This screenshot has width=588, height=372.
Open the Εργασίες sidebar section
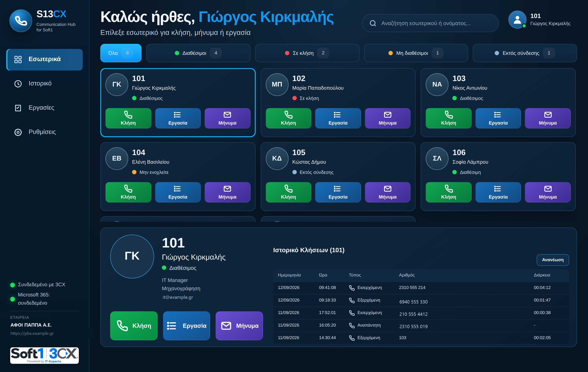pos(44,107)
